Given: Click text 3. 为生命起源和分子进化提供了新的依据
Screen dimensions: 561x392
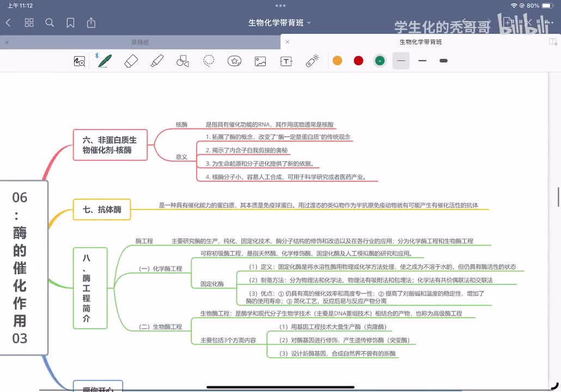Looking at the screenshot, I should click(x=260, y=163).
